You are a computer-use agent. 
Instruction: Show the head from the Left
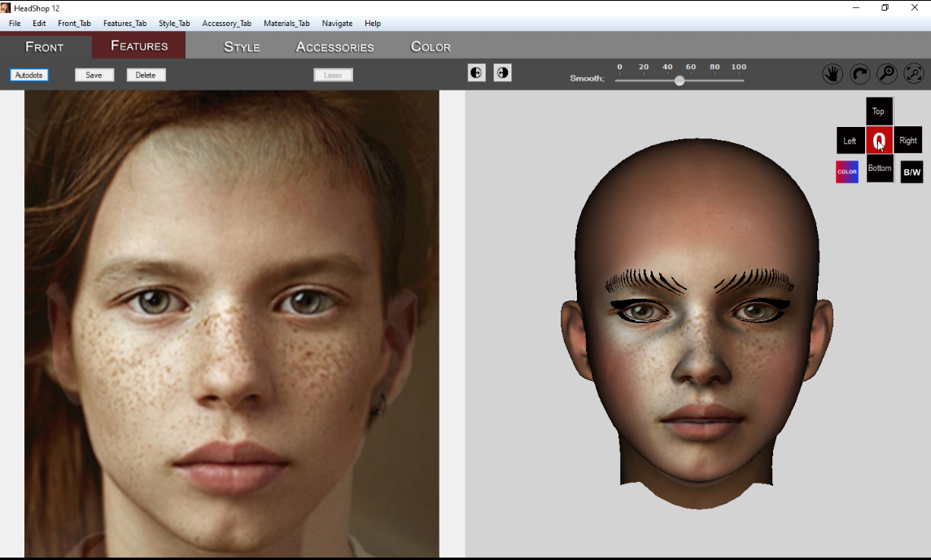pos(850,141)
